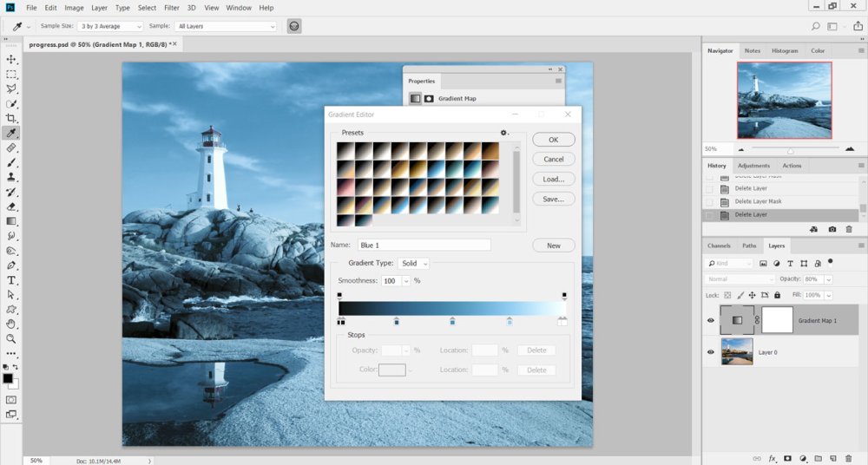
Task: Select the Path Selection tool
Action: point(11,295)
